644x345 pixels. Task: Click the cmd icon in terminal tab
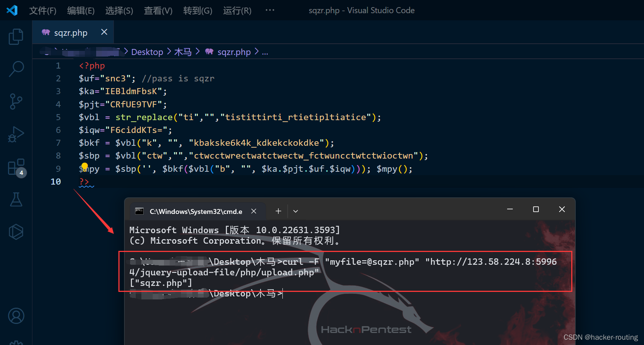point(140,211)
